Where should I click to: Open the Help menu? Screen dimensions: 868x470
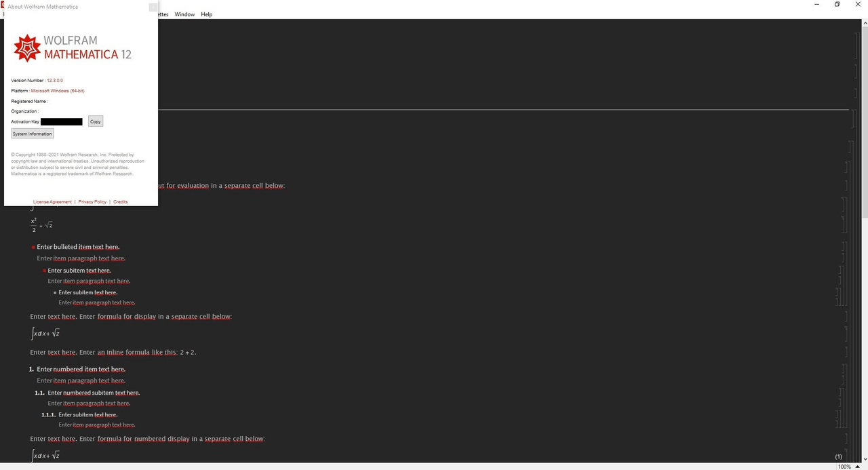pos(206,14)
